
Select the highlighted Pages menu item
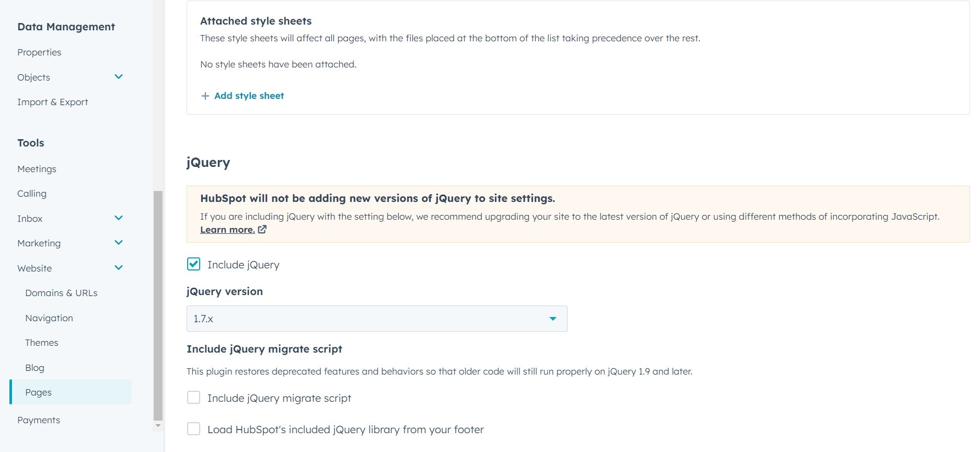pyautogui.click(x=38, y=392)
